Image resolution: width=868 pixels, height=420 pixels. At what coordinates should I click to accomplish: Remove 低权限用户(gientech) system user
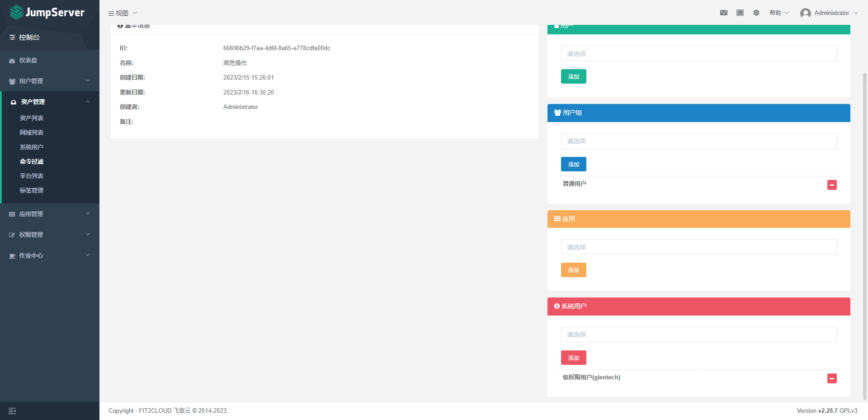(x=832, y=378)
